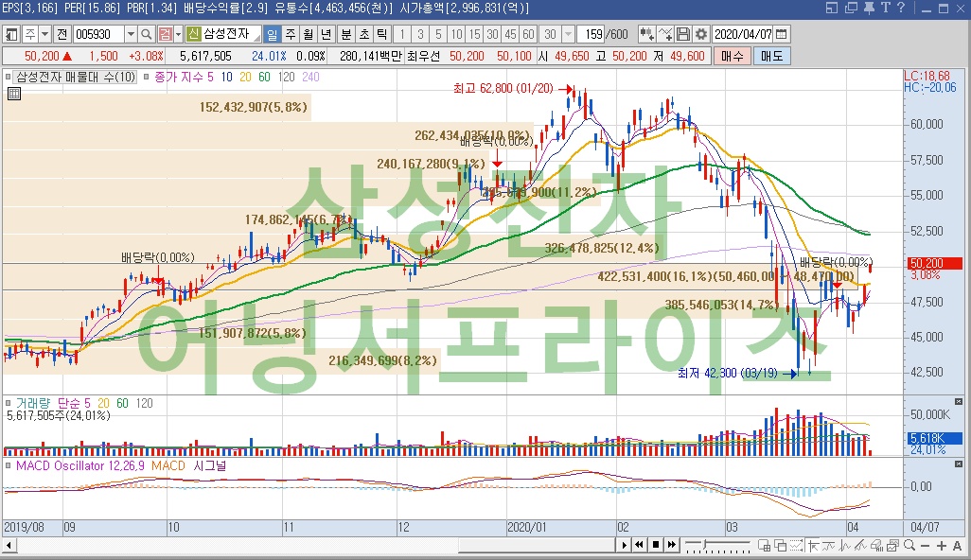Click the add candlestick chart icon
971x560 pixels.
coord(646,34)
